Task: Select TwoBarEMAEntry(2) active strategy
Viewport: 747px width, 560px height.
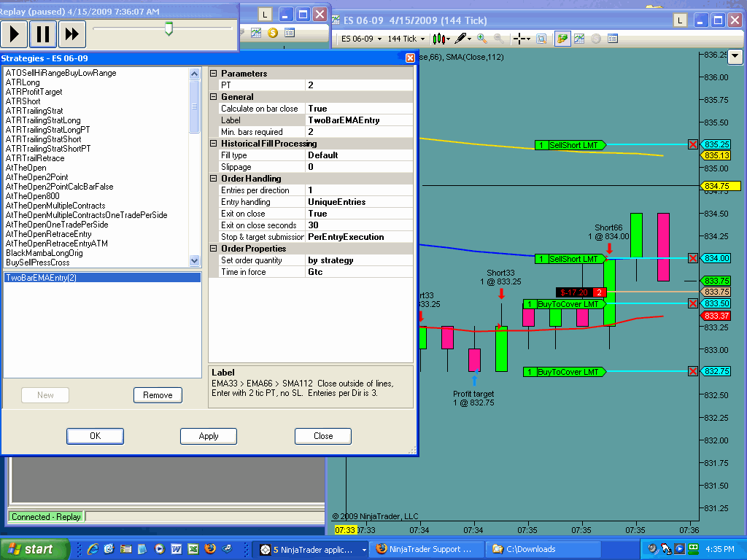Action: (x=102, y=278)
